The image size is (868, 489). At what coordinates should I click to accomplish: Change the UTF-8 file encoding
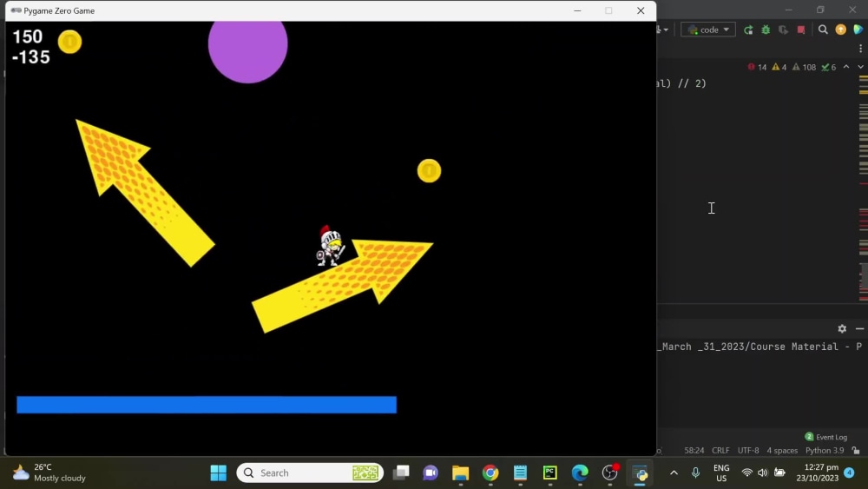click(748, 450)
